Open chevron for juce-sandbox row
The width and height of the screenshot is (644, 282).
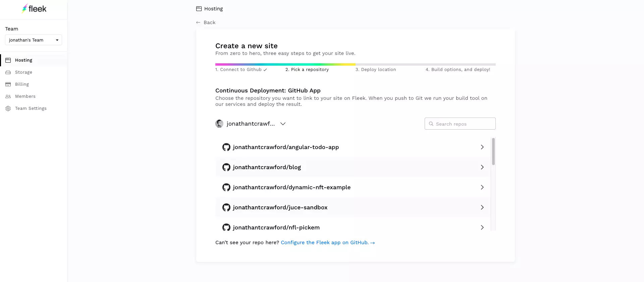pyautogui.click(x=482, y=207)
